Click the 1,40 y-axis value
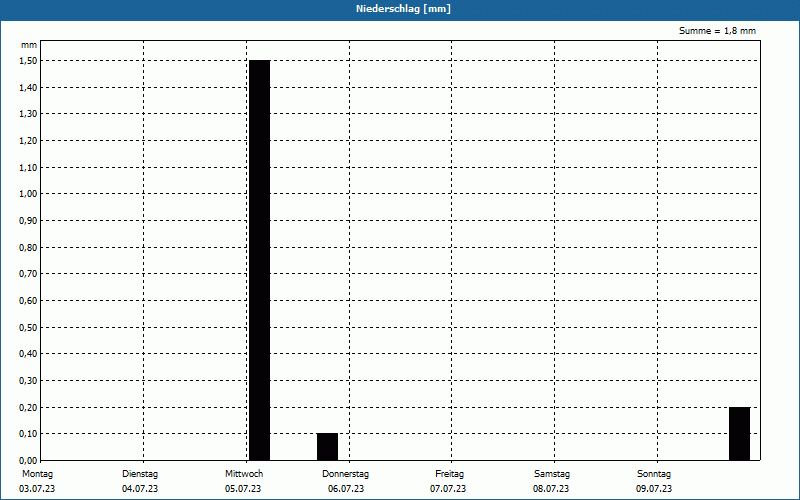 (x=28, y=88)
